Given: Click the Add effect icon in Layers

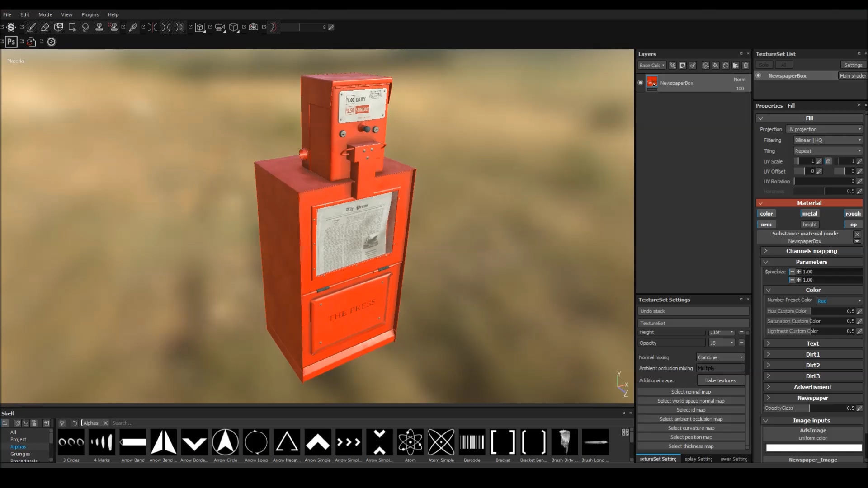Looking at the screenshot, I should point(673,66).
